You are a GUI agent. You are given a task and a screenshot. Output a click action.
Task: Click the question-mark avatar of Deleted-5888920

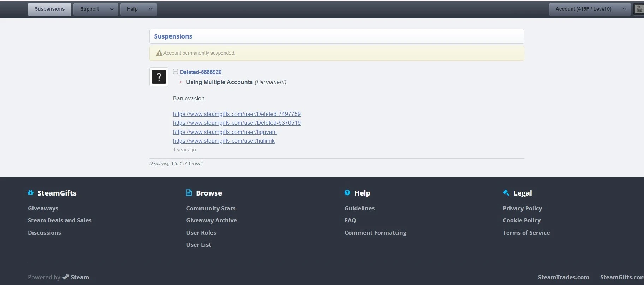point(159,77)
